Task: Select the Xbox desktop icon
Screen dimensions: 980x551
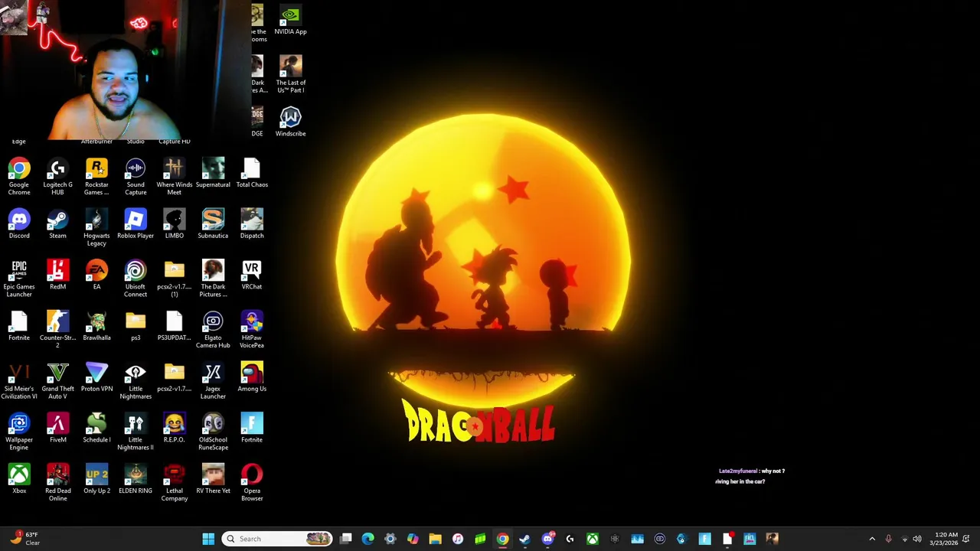Action: tap(19, 479)
